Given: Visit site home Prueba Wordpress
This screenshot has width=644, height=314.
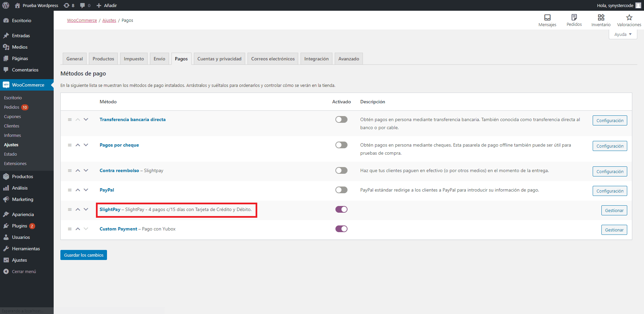Looking at the screenshot, I should tap(37, 5).
